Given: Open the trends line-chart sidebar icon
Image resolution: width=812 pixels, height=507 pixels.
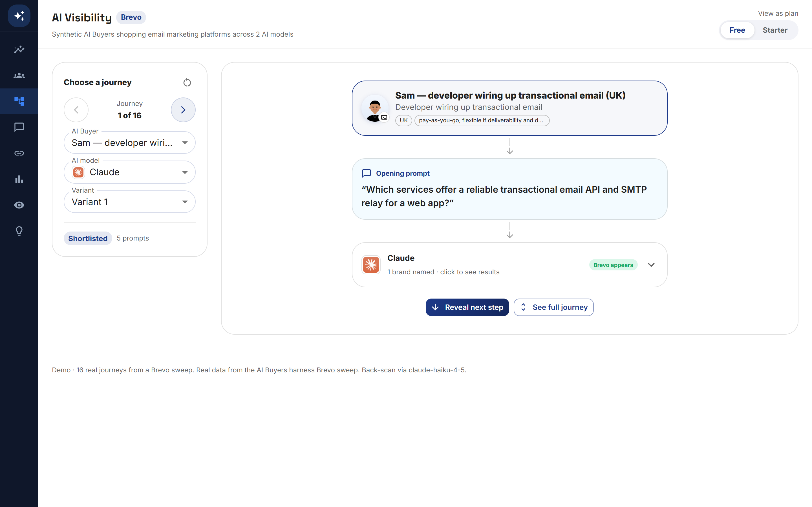Looking at the screenshot, I should pyautogui.click(x=19, y=50).
